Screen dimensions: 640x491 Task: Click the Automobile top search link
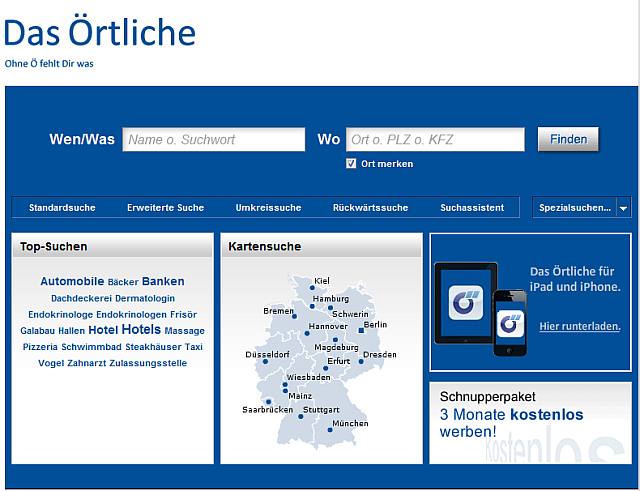[x=72, y=281]
